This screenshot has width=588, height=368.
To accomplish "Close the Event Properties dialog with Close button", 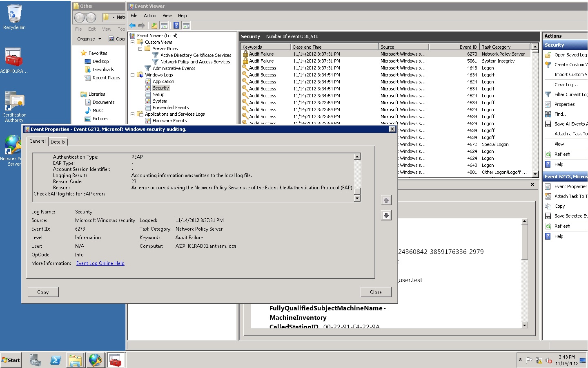I will coord(375,292).
